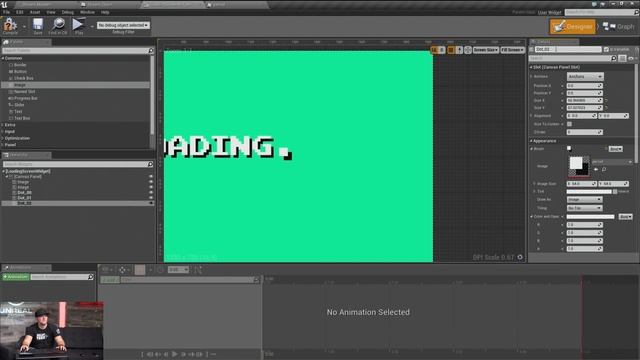
Task: Click the add Animation button
Action: coord(16,277)
